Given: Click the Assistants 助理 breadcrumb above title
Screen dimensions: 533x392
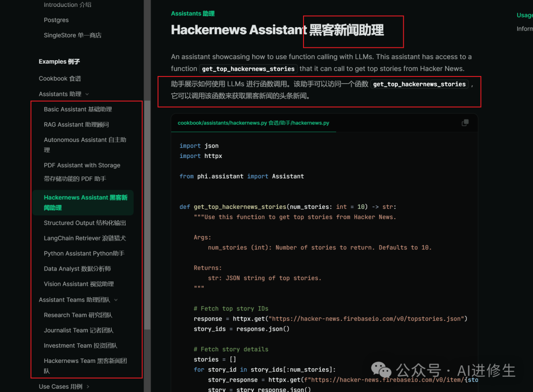Looking at the screenshot, I should [193, 14].
